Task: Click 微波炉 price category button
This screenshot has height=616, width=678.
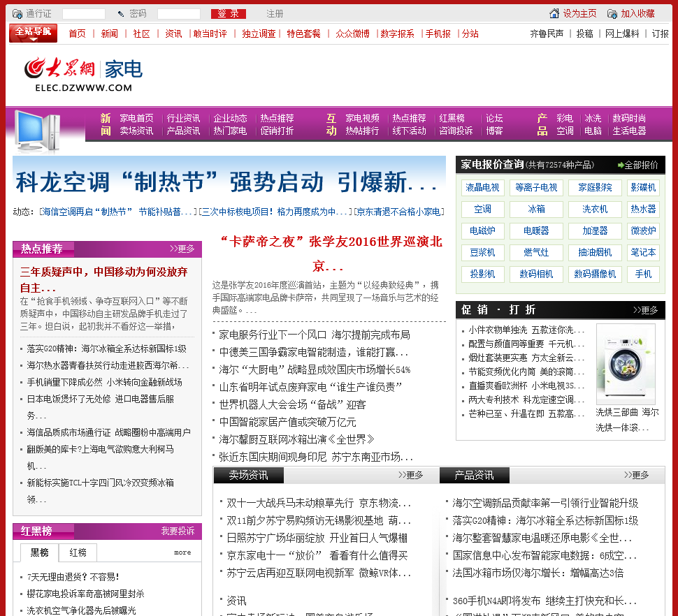Action: click(644, 230)
